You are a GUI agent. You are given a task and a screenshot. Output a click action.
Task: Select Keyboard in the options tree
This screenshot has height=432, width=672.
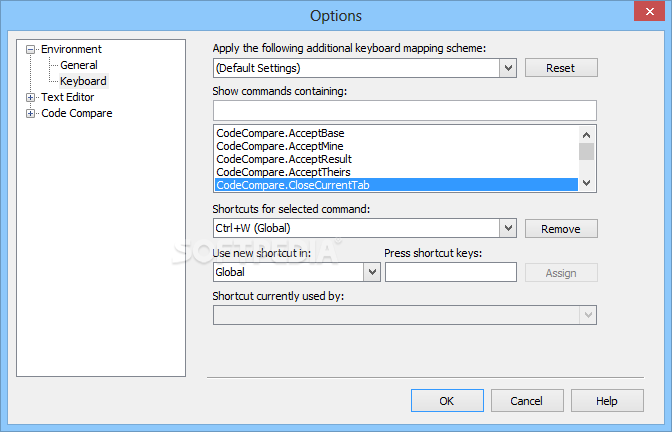pyautogui.click(x=83, y=81)
